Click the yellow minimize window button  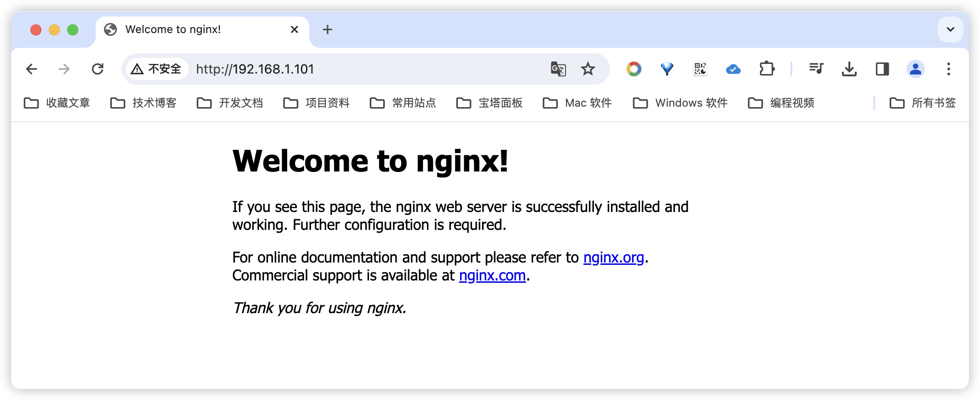point(54,30)
